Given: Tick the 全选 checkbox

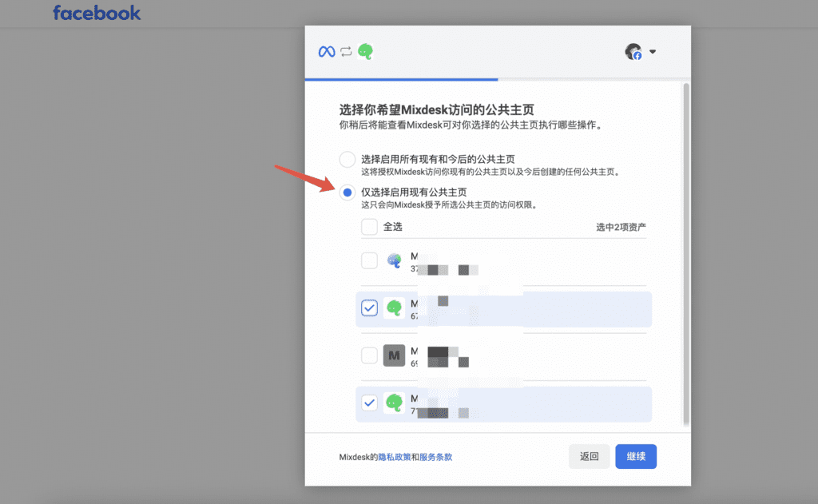Looking at the screenshot, I should pyautogui.click(x=369, y=227).
